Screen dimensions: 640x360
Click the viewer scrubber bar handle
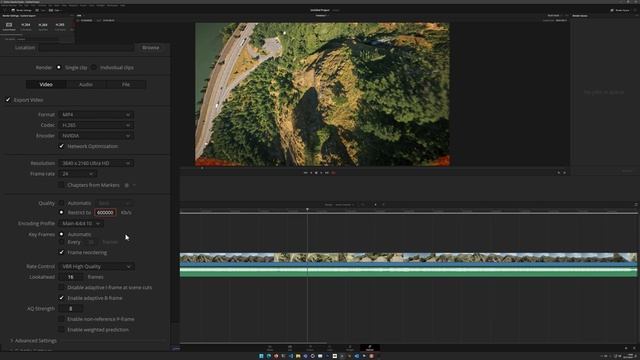tap(202, 168)
